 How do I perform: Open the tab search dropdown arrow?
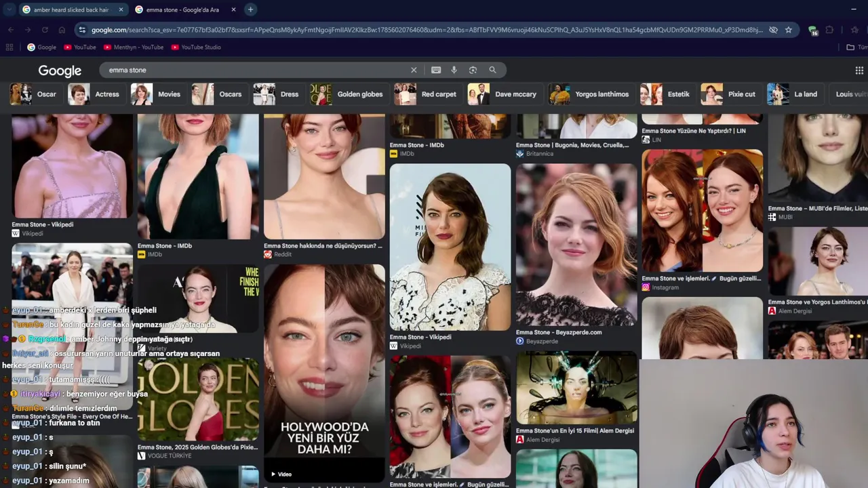(x=9, y=9)
